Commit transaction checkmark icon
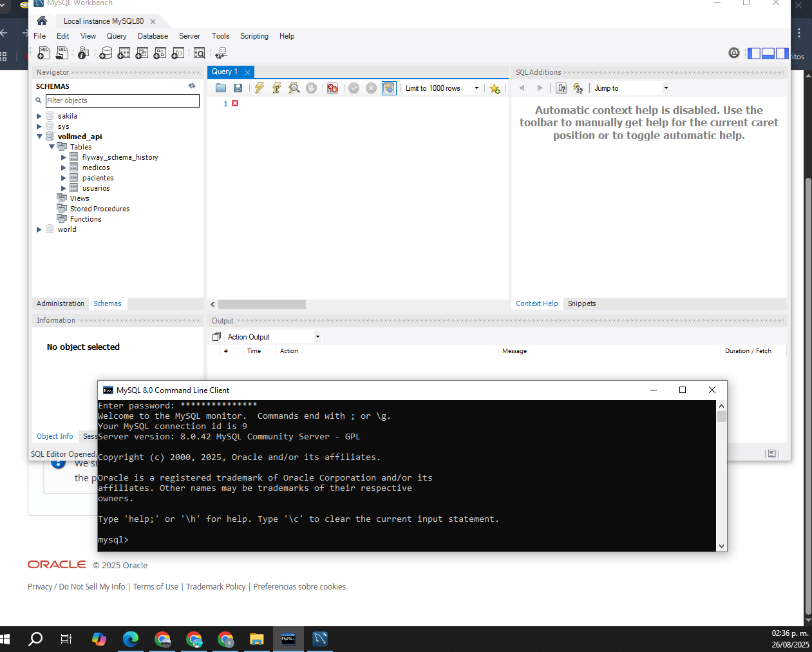The width and height of the screenshot is (812, 652). [354, 88]
